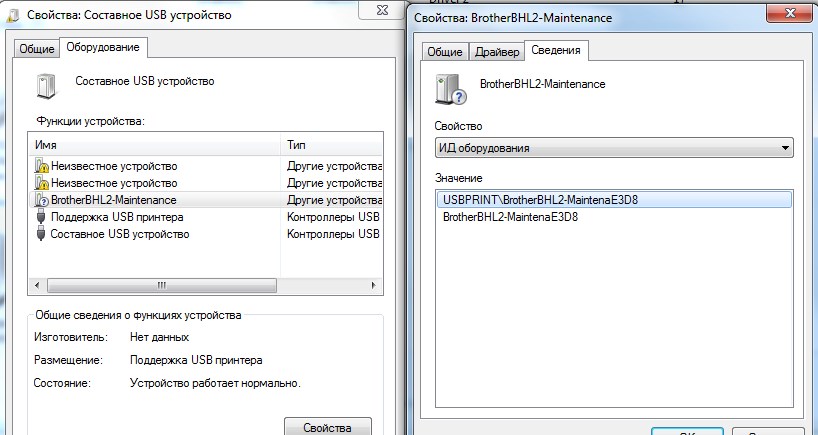This screenshot has width=818, height=435.
Task: Click right scroll arrow of functions list
Action: click(374, 284)
